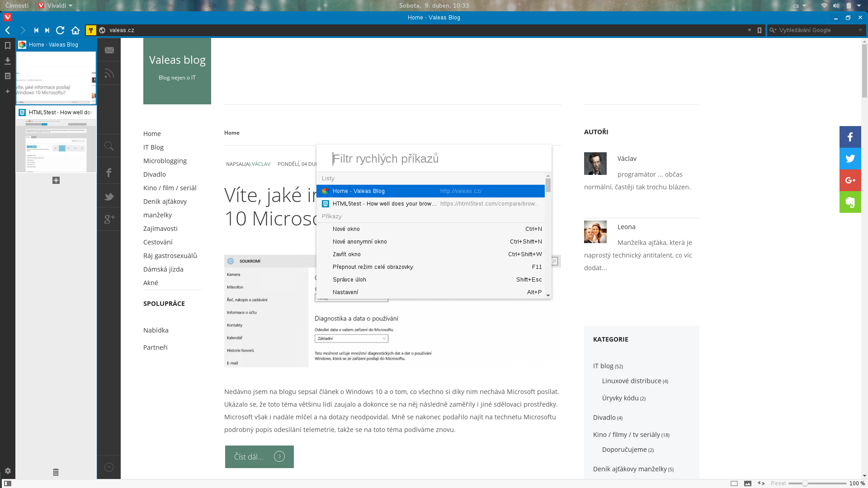Open the Linuxové distribuce category
Image resolution: width=868 pixels, height=488 pixels.
tap(632, 381)
